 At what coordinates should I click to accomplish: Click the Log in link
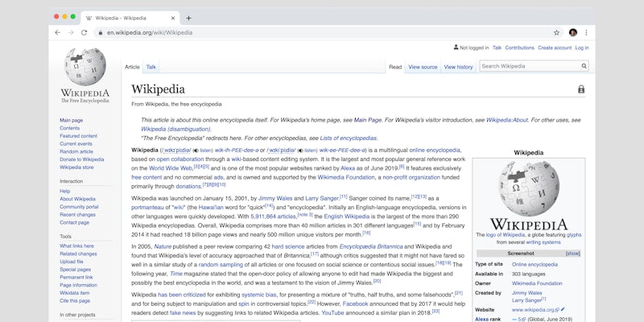(582, 47)
